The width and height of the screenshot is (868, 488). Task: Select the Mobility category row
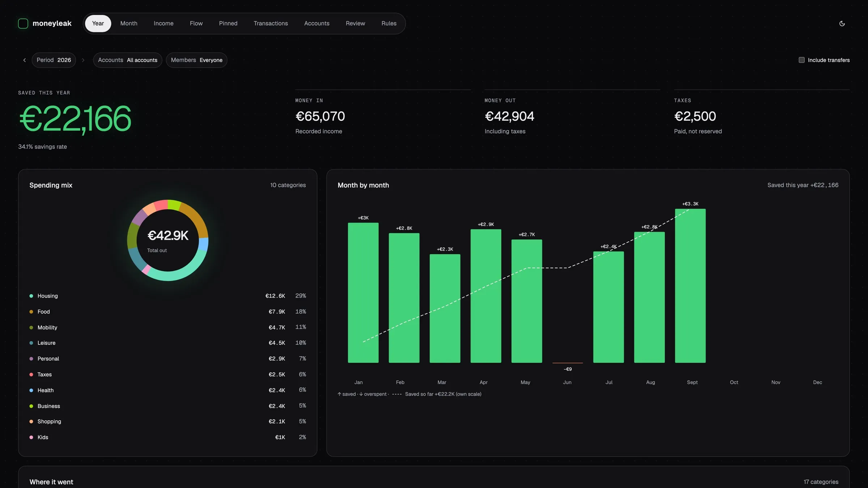coord(168,328)
